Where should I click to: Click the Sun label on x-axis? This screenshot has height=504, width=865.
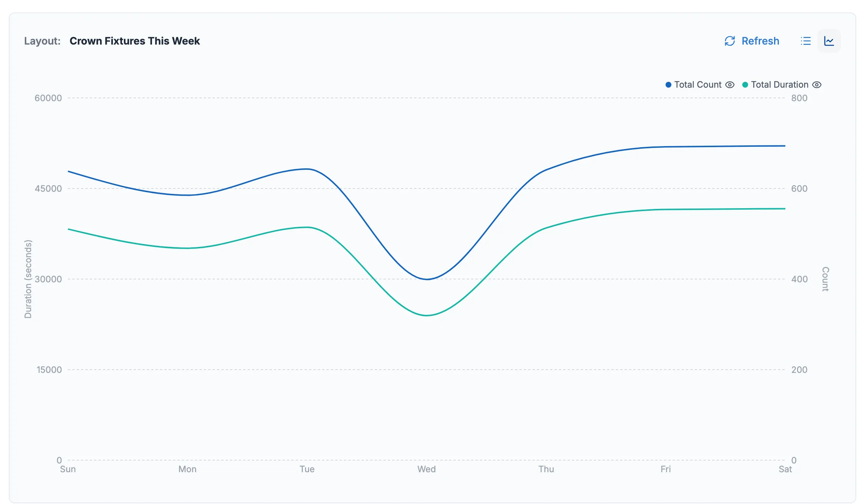tap(68, 469)
